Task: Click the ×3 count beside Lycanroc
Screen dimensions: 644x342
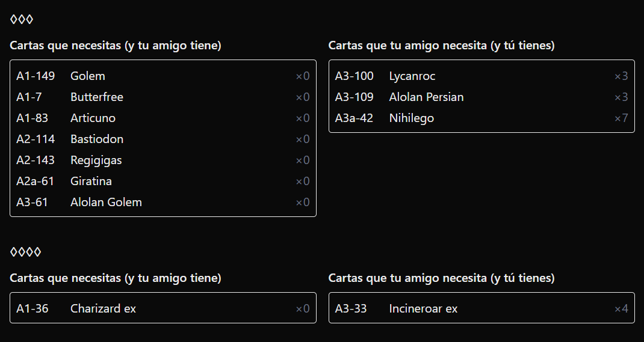Action: (x=621, y=76)
